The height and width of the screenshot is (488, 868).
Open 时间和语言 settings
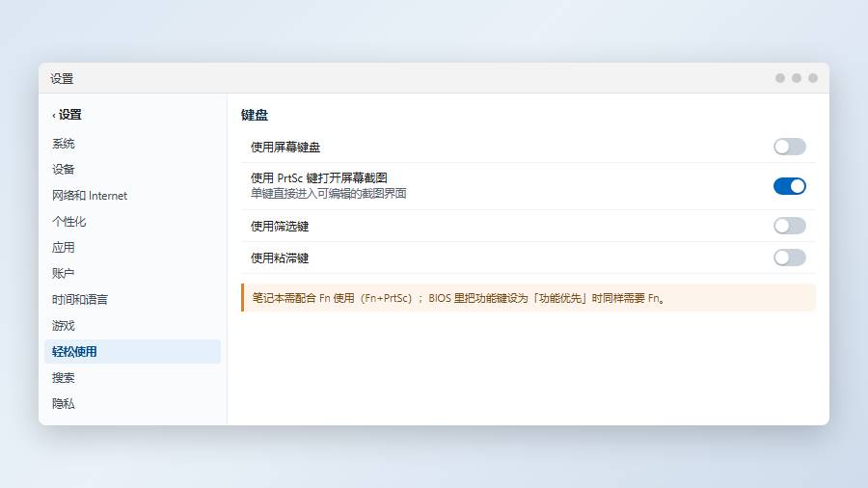point(132,299)
